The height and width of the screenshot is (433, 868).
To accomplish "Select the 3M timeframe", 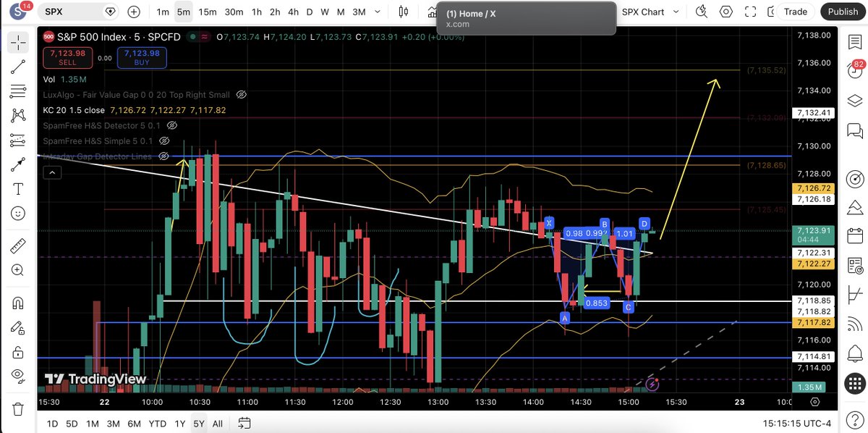I will tap(359, 12).
